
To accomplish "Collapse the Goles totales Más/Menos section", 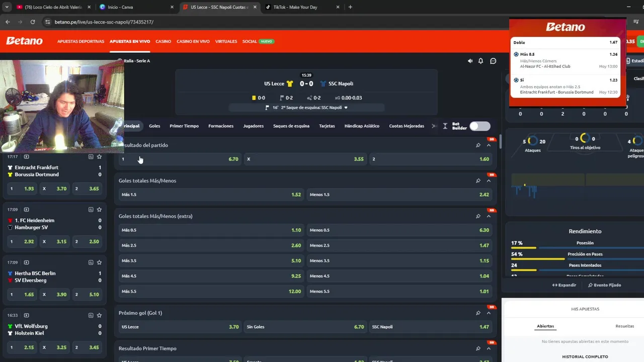I will click(x=489, y=180).
